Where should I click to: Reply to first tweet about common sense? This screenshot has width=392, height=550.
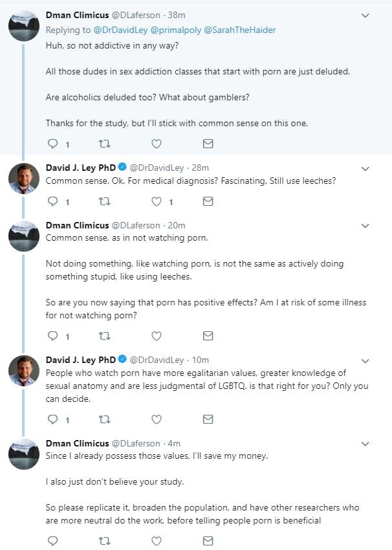[53, 144]
